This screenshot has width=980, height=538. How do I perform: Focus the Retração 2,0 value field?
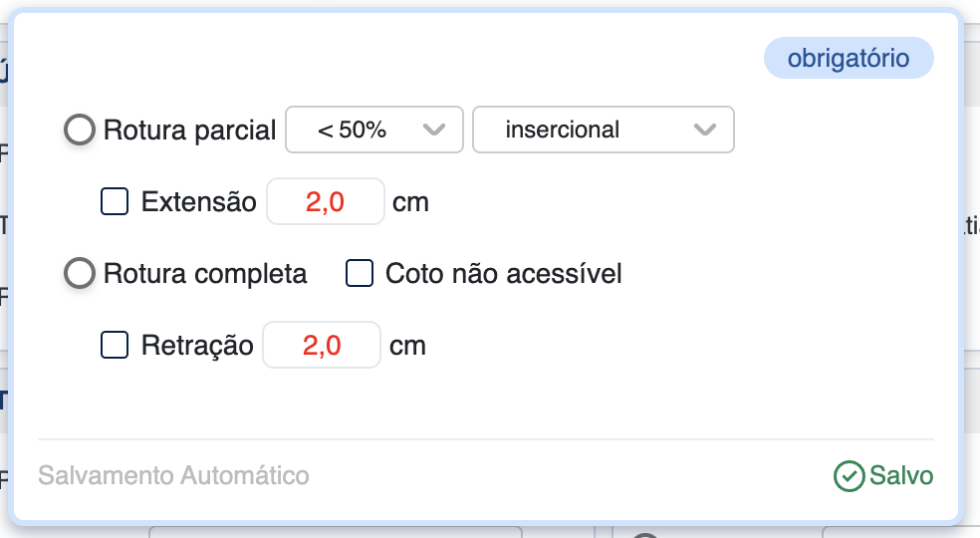(322, 346)
